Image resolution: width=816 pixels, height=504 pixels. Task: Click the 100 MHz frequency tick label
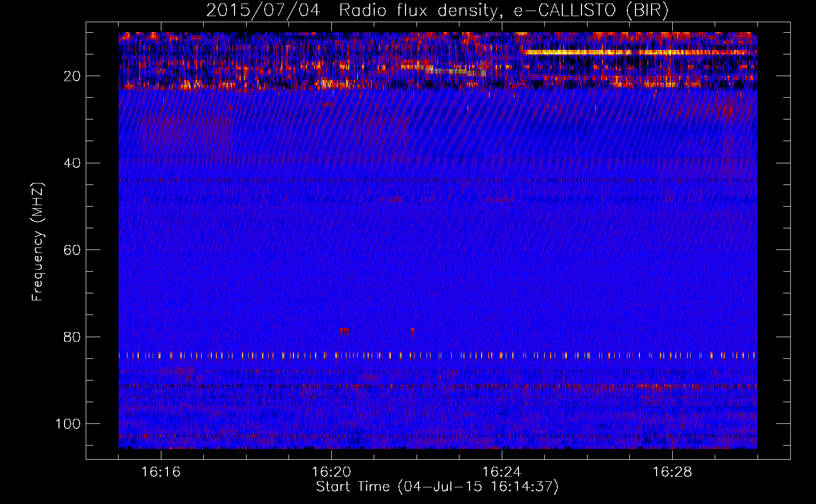tap(68, 424)
